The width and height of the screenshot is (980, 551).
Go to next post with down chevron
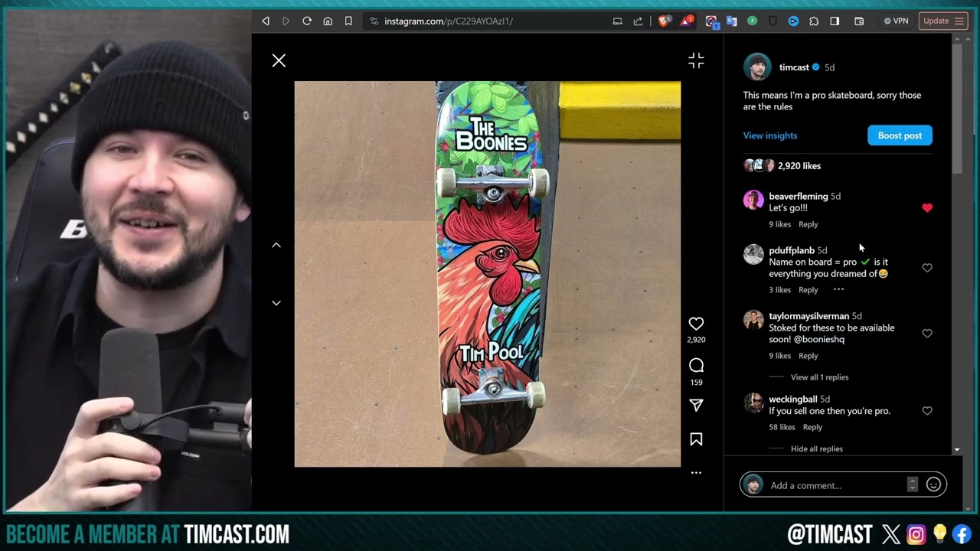[276, 303]
